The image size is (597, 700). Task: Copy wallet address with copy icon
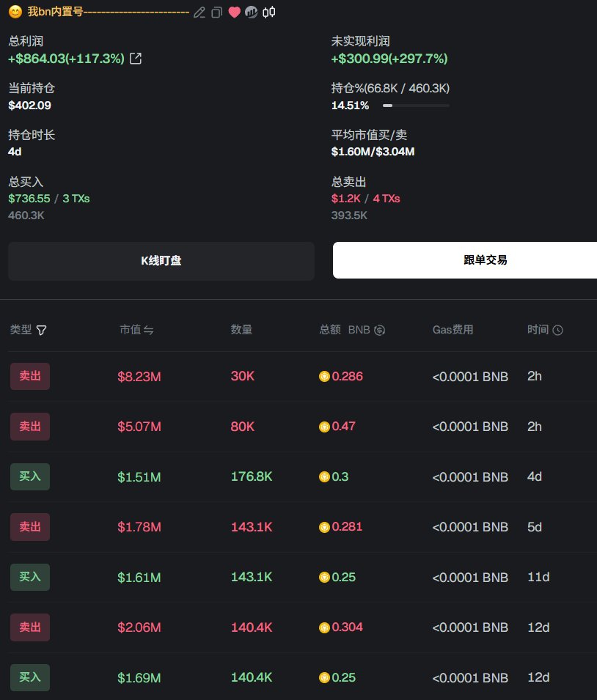click(217, 12)
